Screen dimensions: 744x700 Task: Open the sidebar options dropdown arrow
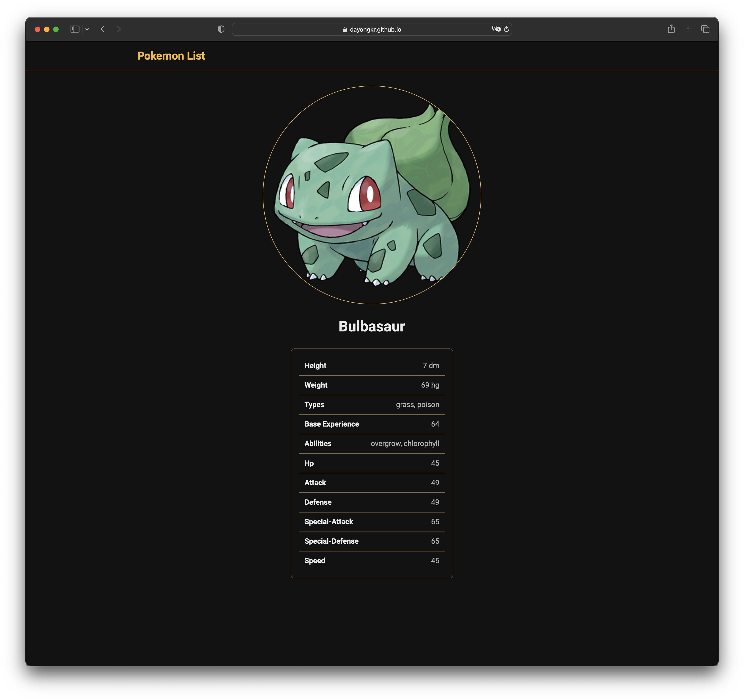(87, 29)
